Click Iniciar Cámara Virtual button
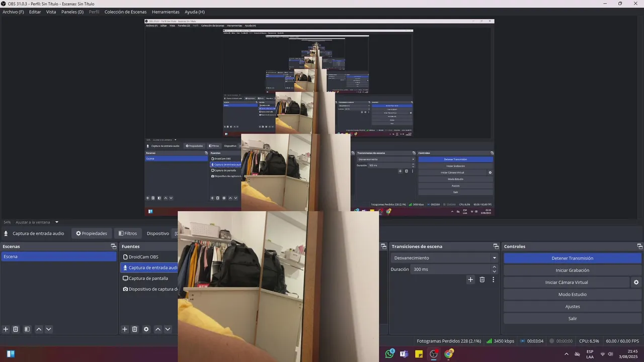Image resolution: width=644 pixels, height=362 pixels. tap(567, 283)
